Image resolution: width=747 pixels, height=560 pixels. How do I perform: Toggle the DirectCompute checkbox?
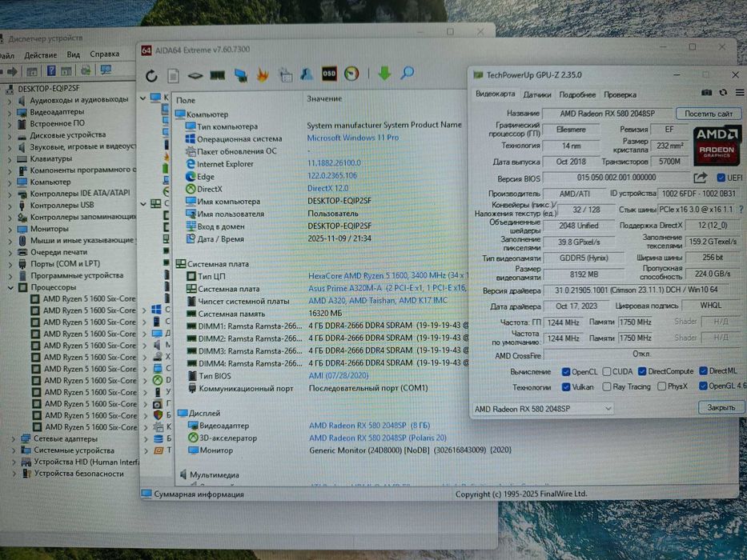pyautogui.click(x=641, y=371)
